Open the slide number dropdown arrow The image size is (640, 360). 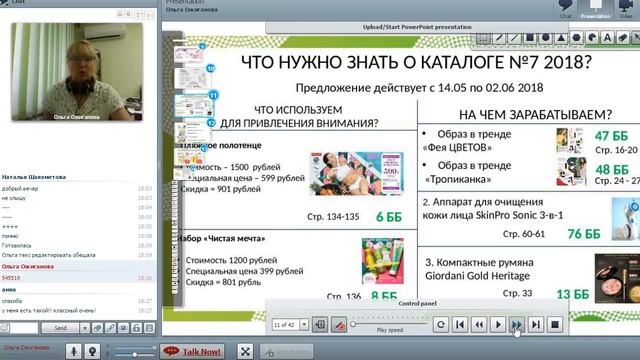(304, 324)
